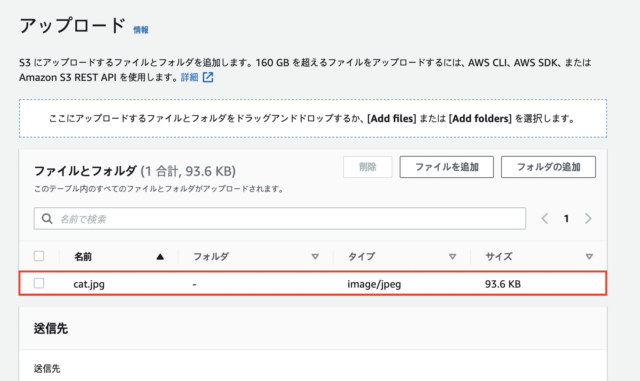Click the ファイルを追加 button

447,167
